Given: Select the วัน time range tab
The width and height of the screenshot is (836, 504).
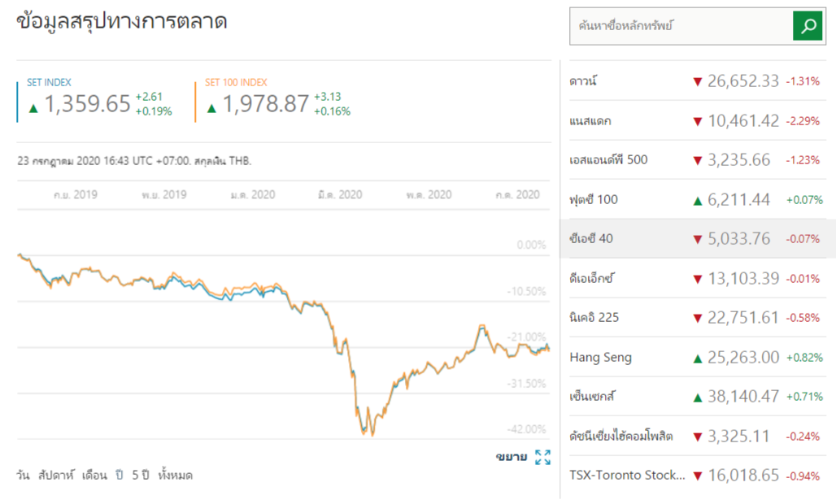Looking at the screenshot, I should 23,475.
